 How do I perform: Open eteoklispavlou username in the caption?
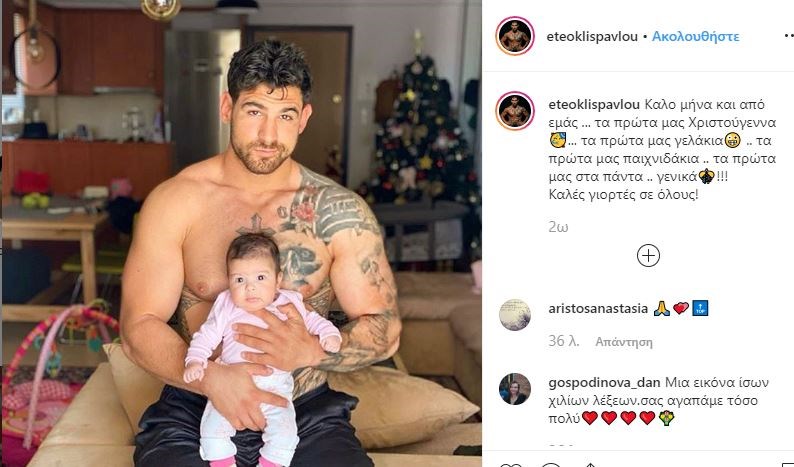pos(594,105)
